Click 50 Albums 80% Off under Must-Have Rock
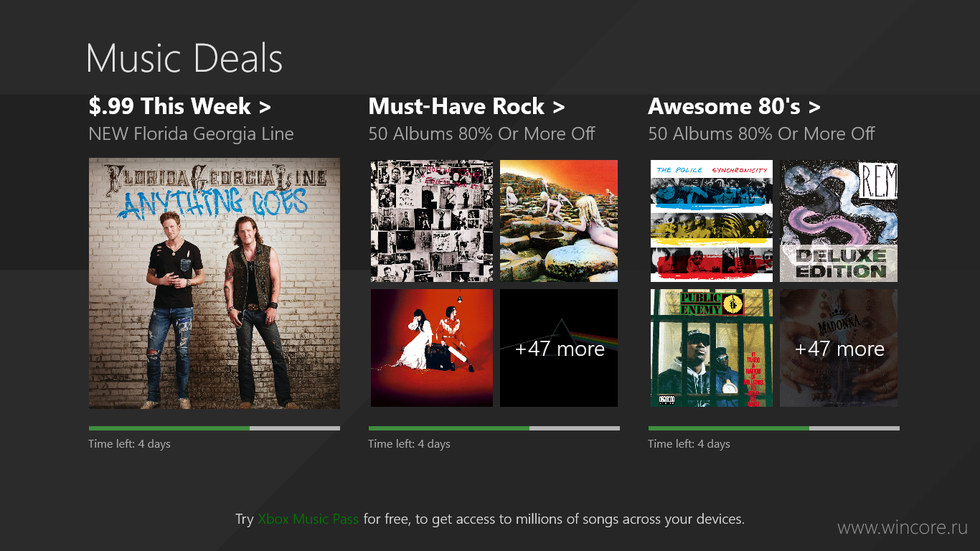 482,134
